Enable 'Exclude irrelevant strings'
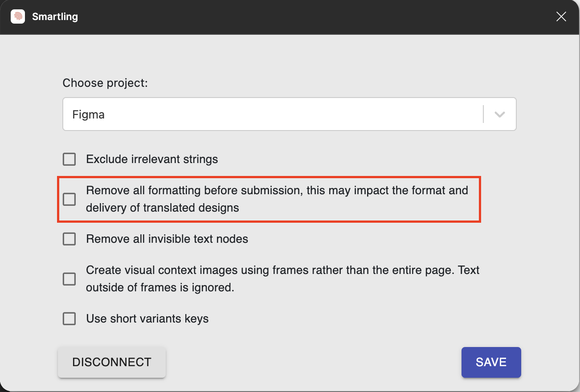The image size is (580, 392). click(69, 159)
